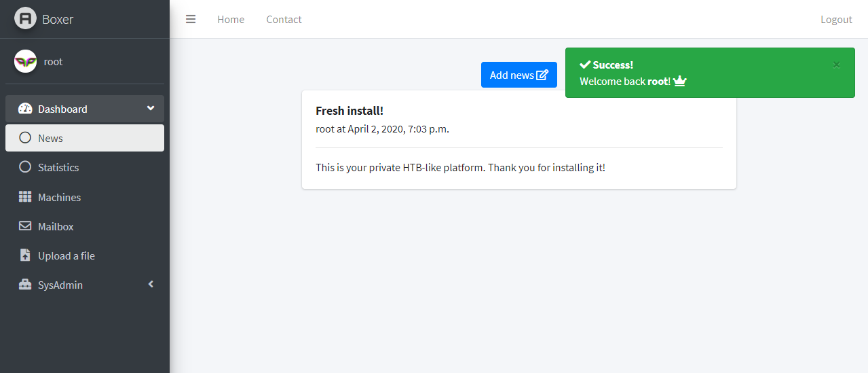Dismiss the Success notification

[x=836, y=65]
